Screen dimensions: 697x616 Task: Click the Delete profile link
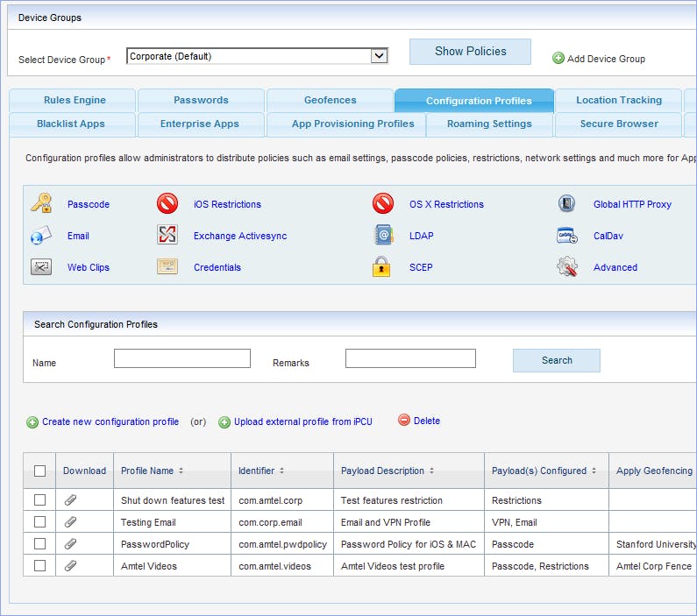pyautogui.click(x=426, y=421)
